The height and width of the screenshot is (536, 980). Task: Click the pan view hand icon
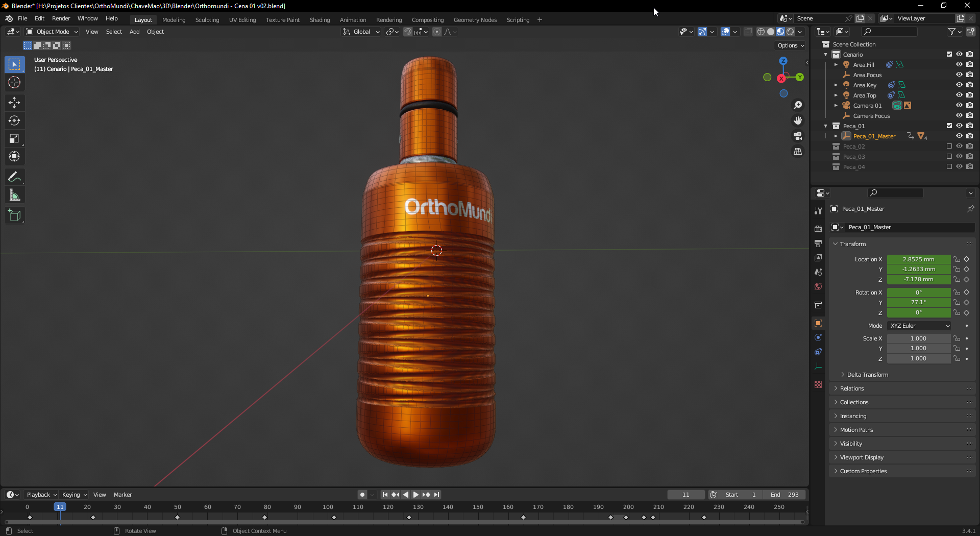point(798,120)
